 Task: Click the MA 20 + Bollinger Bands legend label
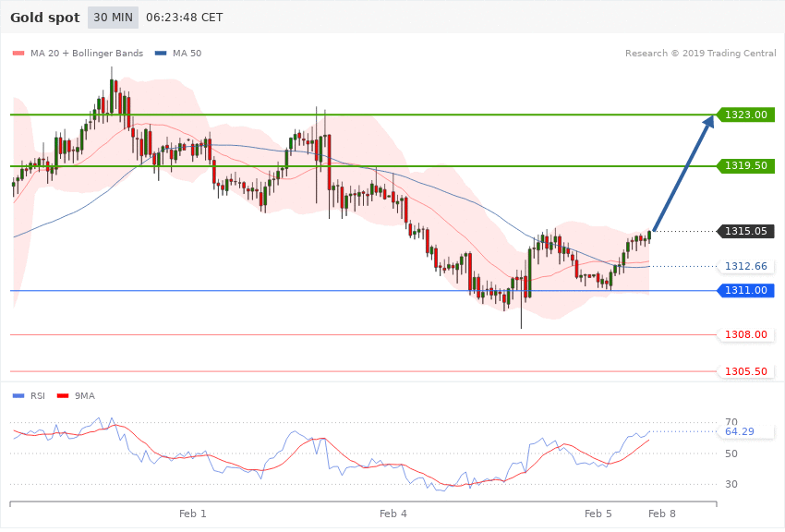(x=87, y=53)
